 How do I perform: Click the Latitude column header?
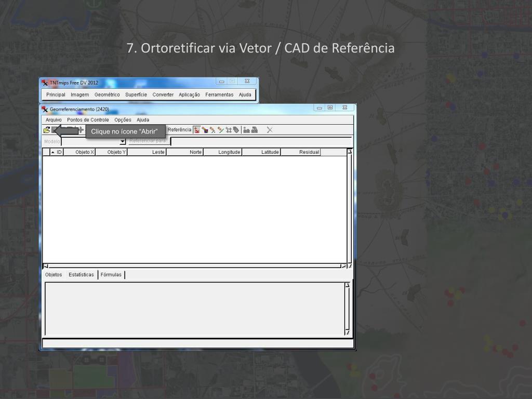click(x=261, y=152)
